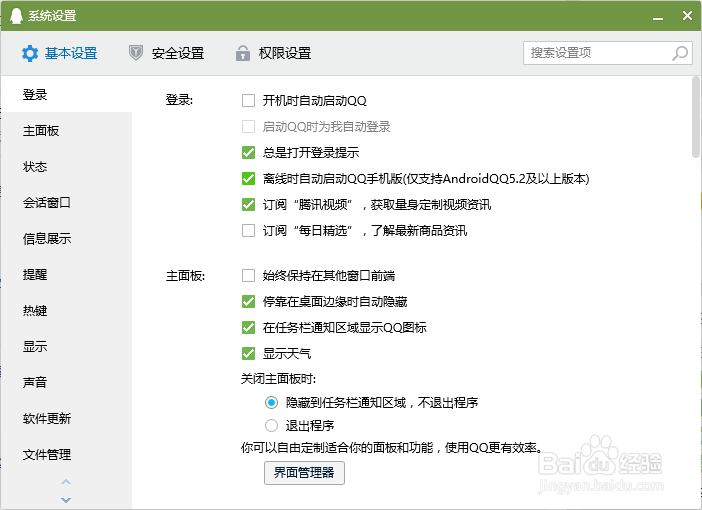The width and height of the screenshot is (702, 510).
Task: Open 声音 in the sidebar
Action: (x=66, y=382)
